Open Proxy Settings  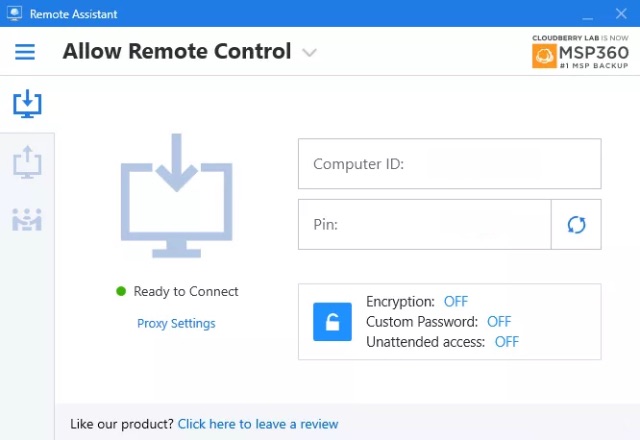(x=176, y=323)
